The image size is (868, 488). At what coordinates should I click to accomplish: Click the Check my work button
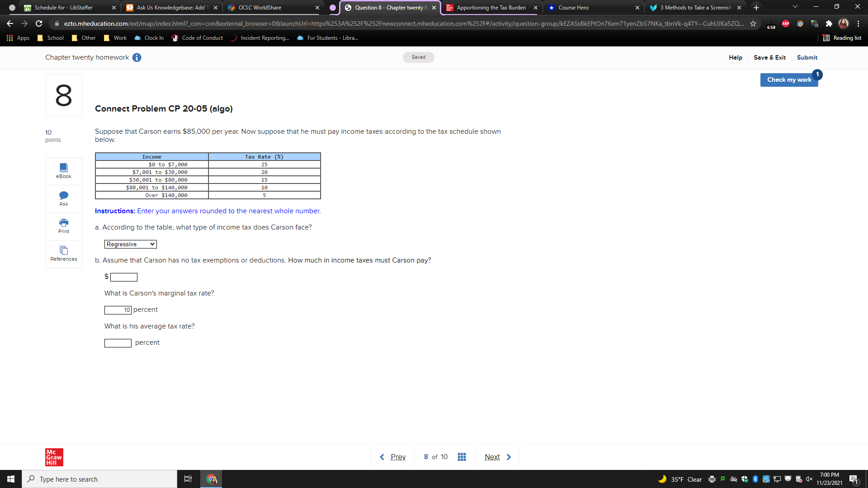pyautogui.click(x=788, y=80)
